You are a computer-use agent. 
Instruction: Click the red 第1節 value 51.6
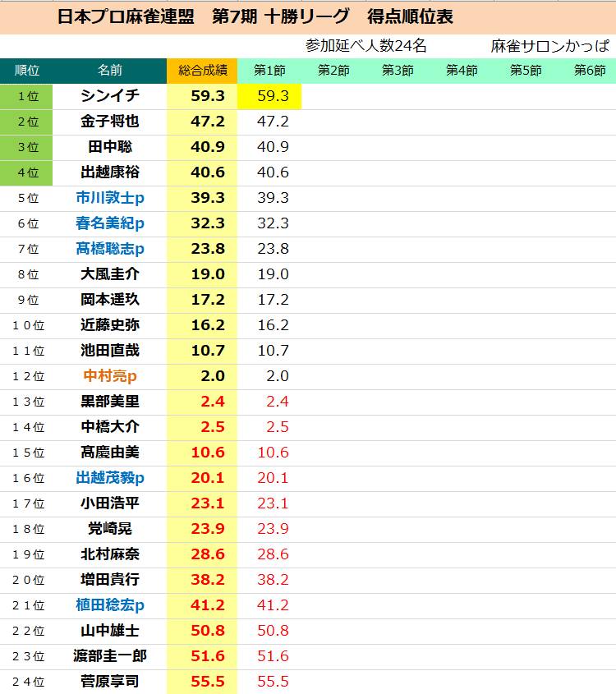[273, 656]
